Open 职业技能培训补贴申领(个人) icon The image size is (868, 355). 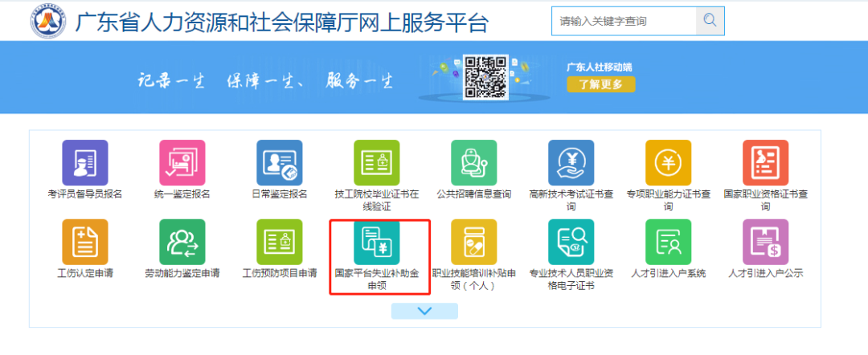click(x=473, y=241)
